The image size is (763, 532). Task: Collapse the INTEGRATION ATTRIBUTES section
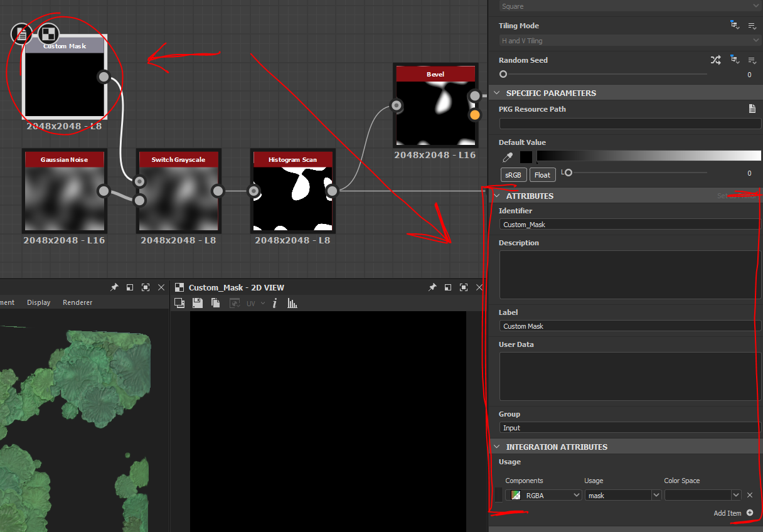coord(498,447)
